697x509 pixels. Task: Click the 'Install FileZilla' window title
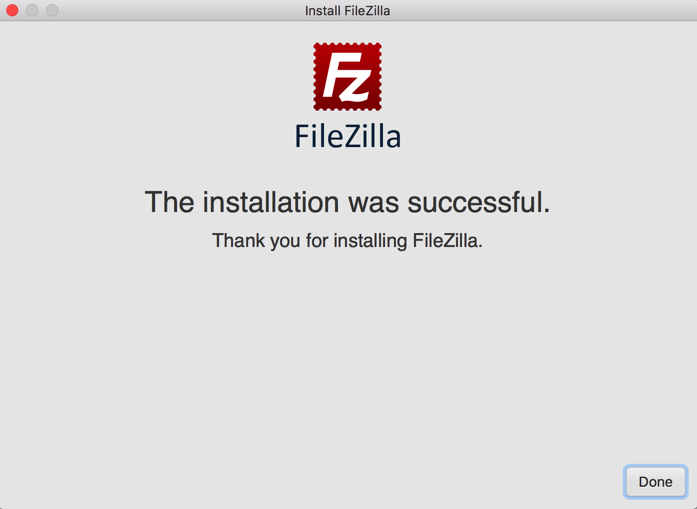[348, 10]
